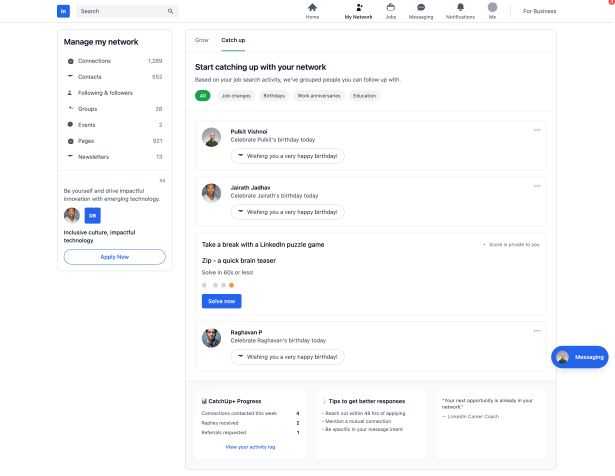Switch to the Grow tab
Image resolution: width=615 pixels, height=476 pixels.
pyautogui.click(x=202, y=40)
